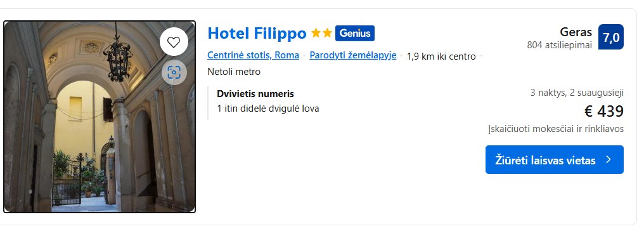Open the Hotel Filippo courtyard photo

click(100, 117)
